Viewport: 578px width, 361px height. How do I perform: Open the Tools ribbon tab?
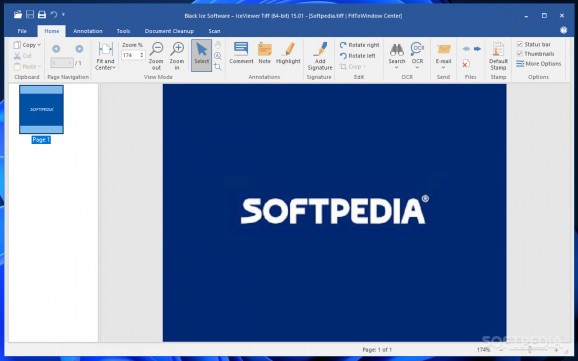click(123, 31)
